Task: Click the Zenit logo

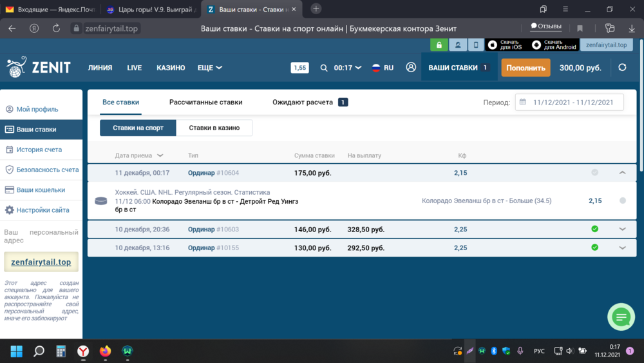Action: [x=39, y=68]
